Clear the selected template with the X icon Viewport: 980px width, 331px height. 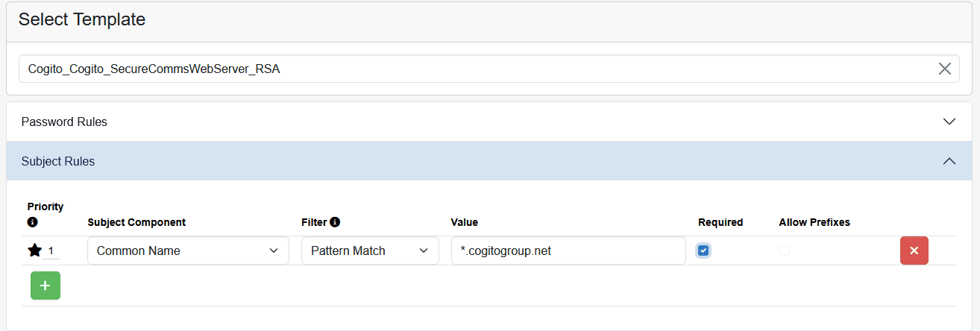pyautogui.click(x=944, y=69)
